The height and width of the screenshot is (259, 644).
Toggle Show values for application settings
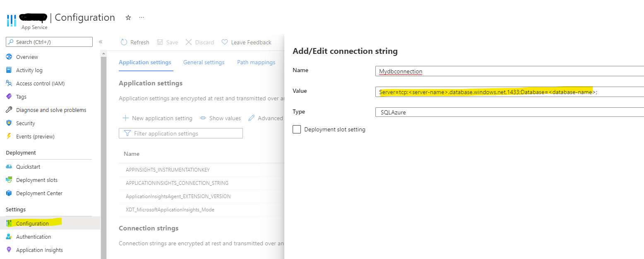pos(221,118)
